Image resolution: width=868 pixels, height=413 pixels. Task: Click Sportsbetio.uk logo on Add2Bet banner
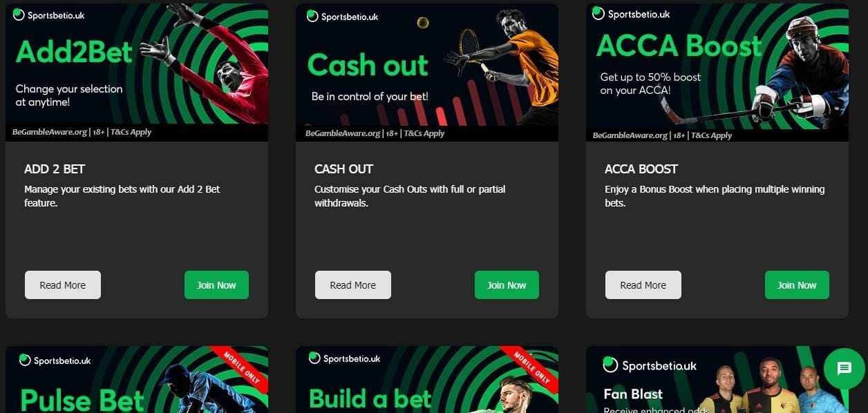click(48, 15)
